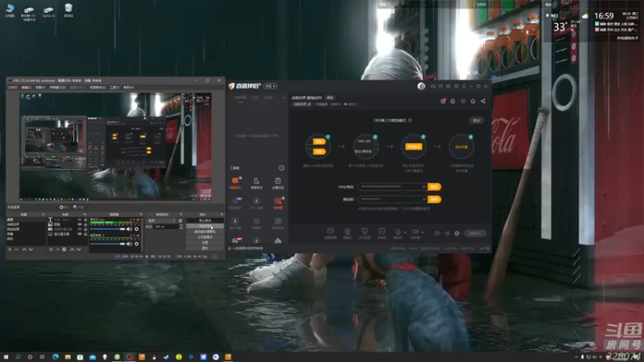Open the notification bell in Douyu
644x362 pixels.
pyautogui.click(x=473, y=101)
